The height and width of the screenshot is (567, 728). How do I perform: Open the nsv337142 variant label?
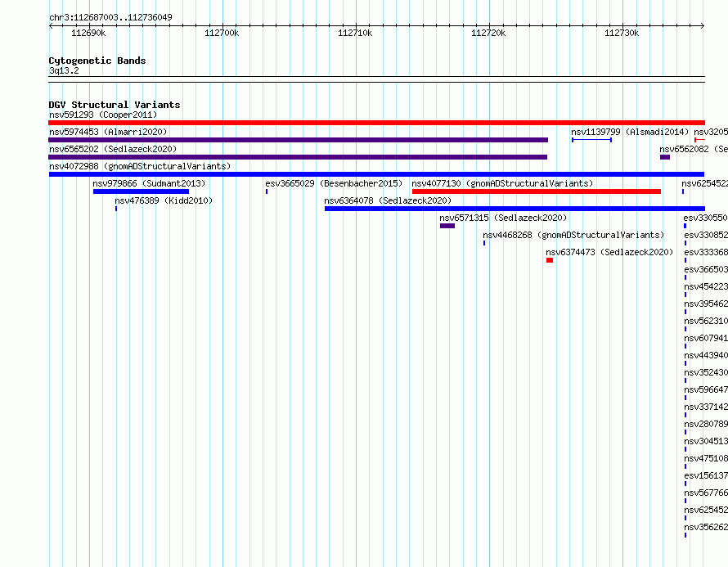click(706, 407)
